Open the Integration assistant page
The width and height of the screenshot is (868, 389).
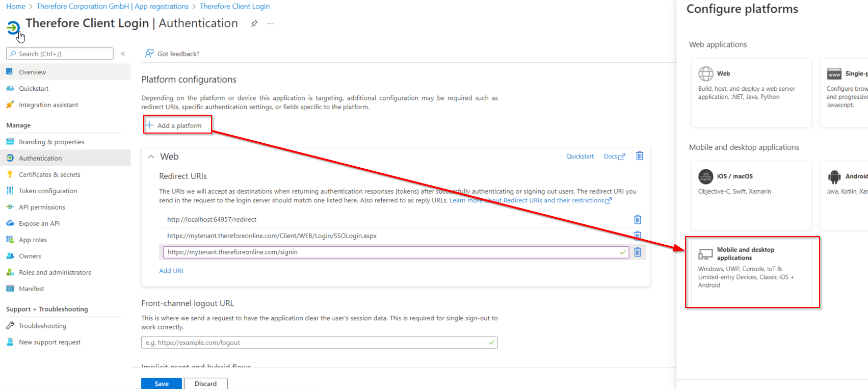pos(48,105)
